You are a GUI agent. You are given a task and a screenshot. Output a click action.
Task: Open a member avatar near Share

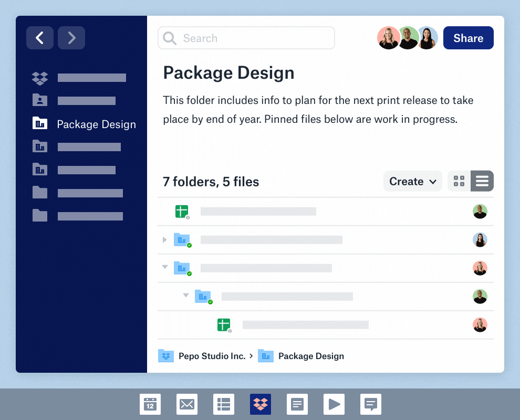click(x=389, y=38)
